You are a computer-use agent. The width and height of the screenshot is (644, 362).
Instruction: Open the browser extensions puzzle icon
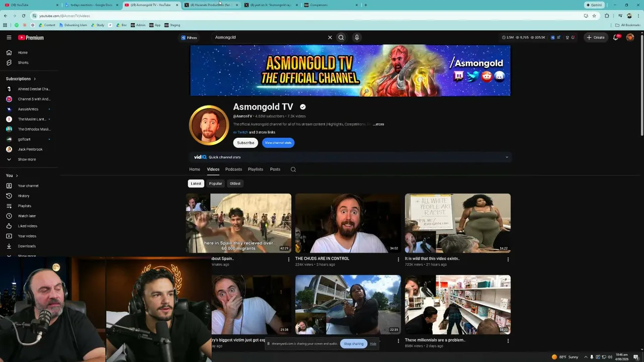[607, 16]
